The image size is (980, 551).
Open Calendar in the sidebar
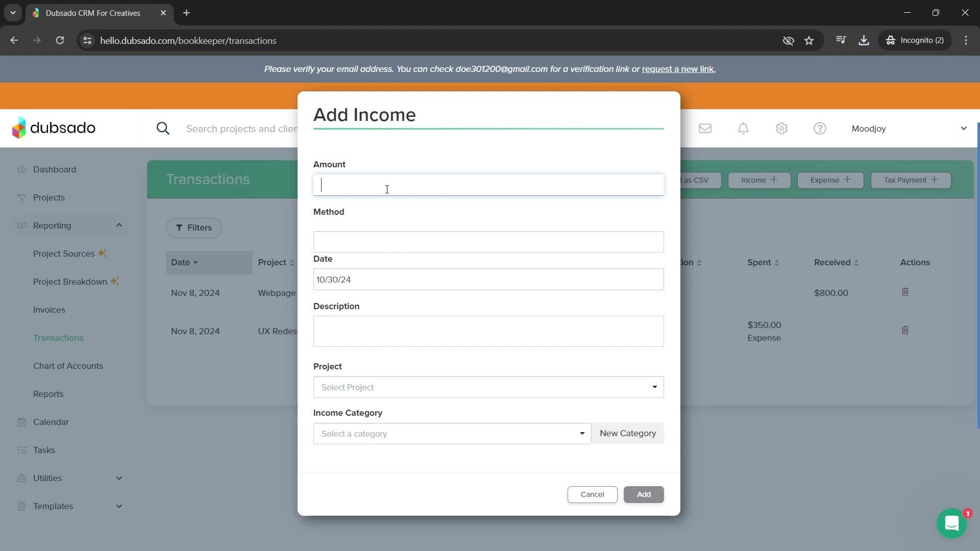click(51, 422)
